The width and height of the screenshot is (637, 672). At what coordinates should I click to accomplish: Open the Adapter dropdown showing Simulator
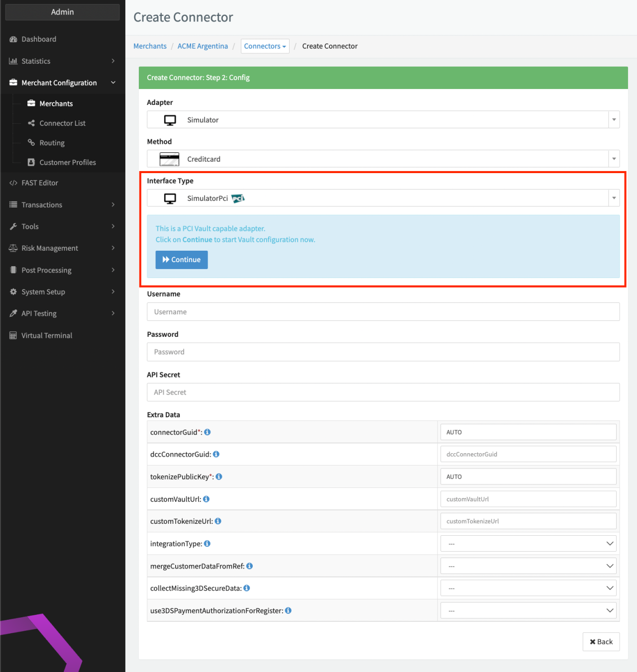tap(383, 120)
